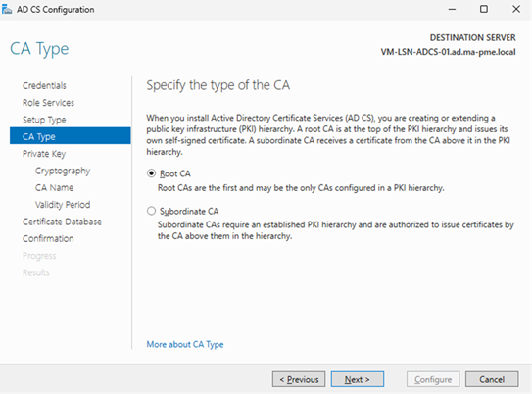Click the greyed-out Configure button
The height and width of the screenshot is (394, 532).
433,379
